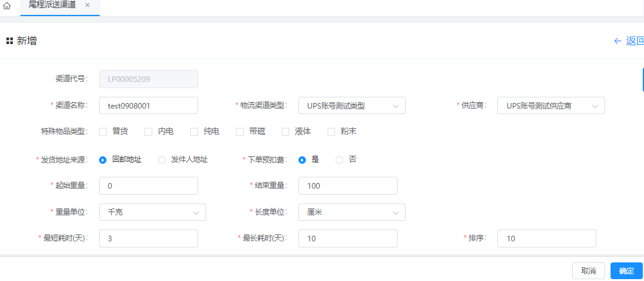Check the 带磁 checkbox
644x281 pixels.
[x=240, y=132]
